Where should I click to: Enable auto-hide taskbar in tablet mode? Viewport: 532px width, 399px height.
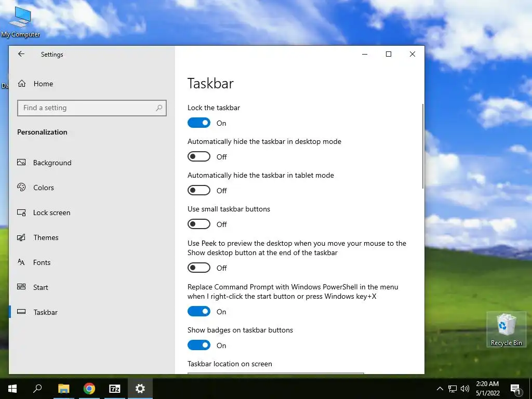199,190
